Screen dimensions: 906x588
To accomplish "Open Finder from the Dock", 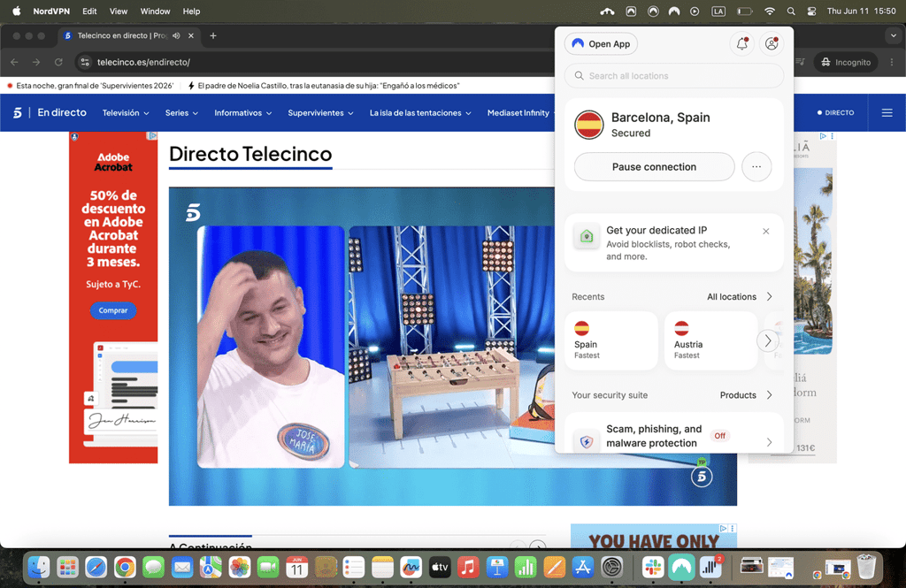I will pos(39,568).
